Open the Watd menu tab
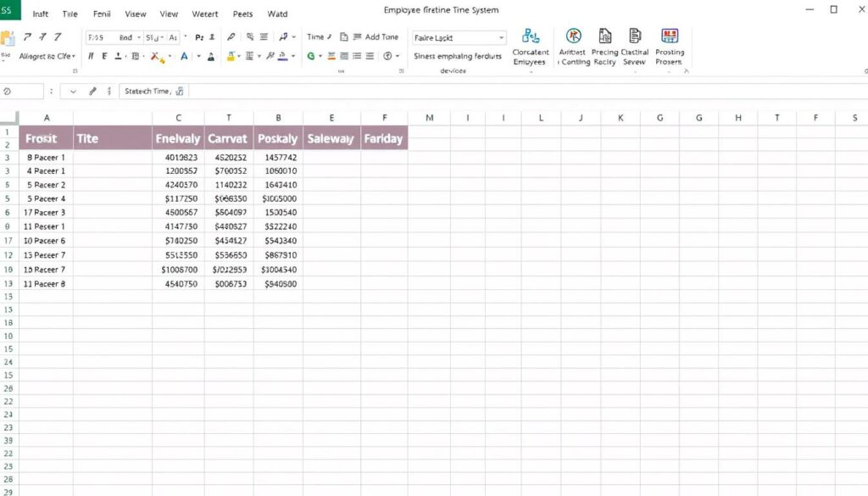 tap(277, 14)
